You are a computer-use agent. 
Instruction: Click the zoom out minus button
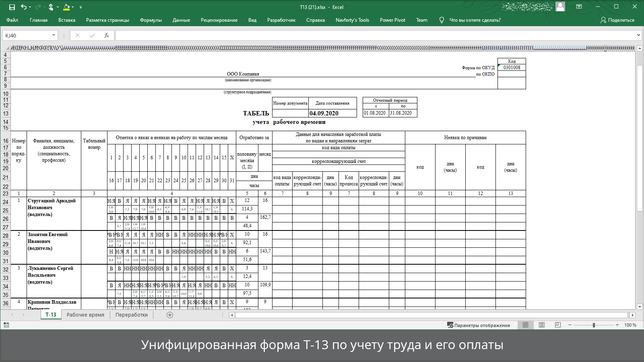click(x=570, y=325)
